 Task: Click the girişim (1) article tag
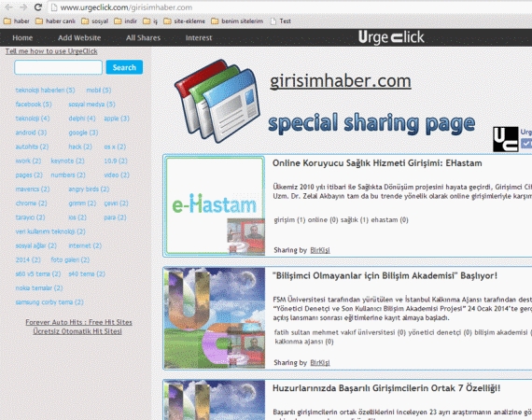(x=289, y=220)
